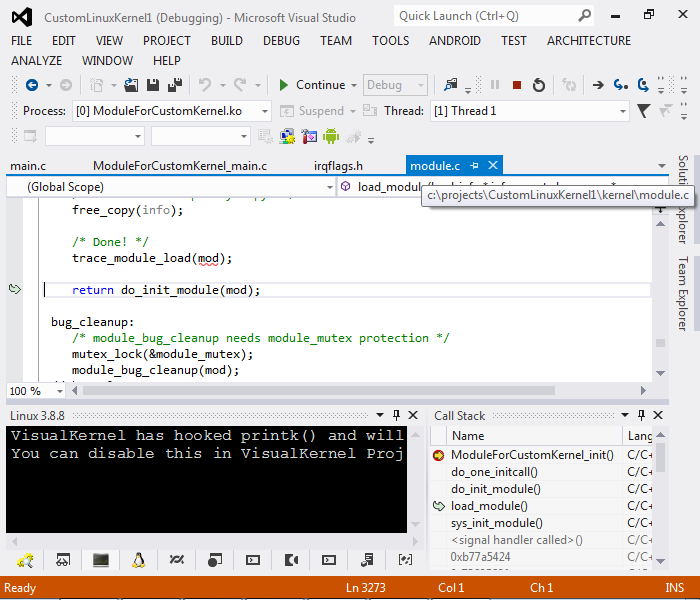
Task: Switch to the main.c tab
Action: (x=28, y=166)
